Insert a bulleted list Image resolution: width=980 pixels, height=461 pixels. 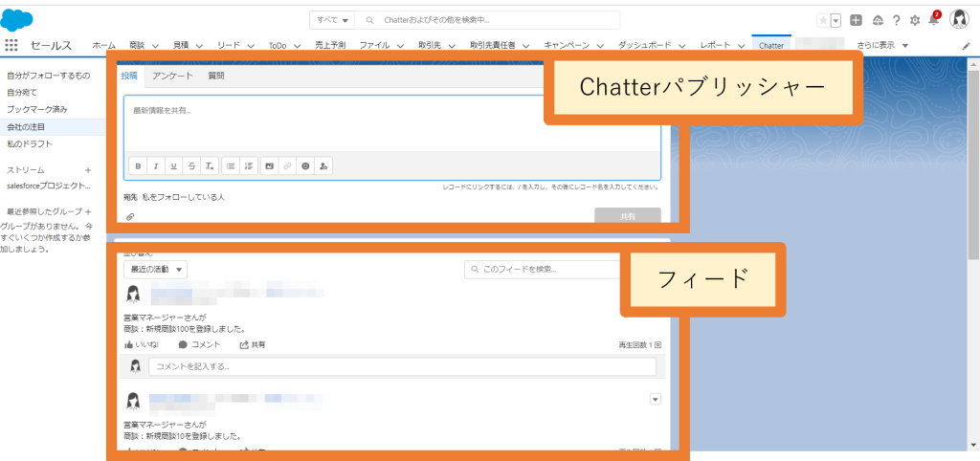(231, 166)
